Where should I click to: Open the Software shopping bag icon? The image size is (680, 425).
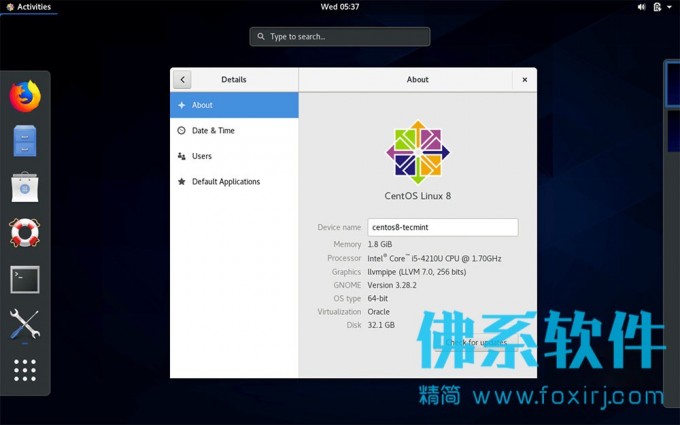25,187
